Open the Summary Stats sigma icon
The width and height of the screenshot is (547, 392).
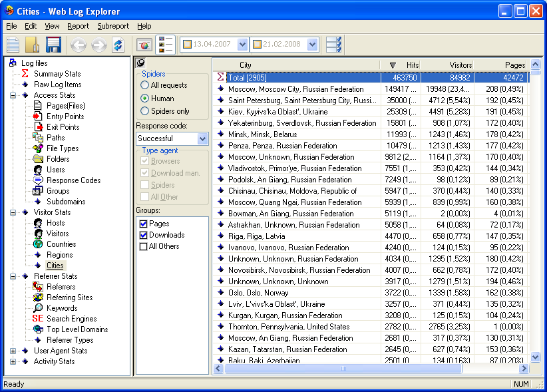coord(25,74)
